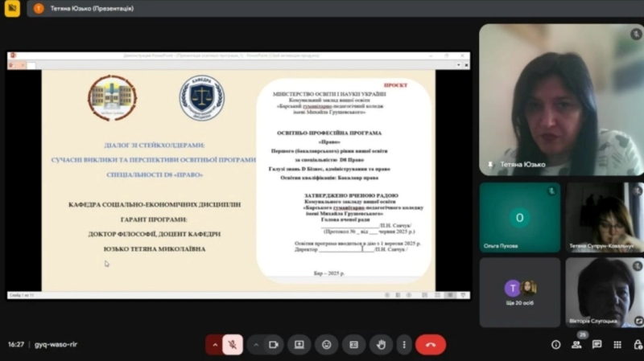
Task: Click the next slide icon in status bar
Action: pos(409,295)
